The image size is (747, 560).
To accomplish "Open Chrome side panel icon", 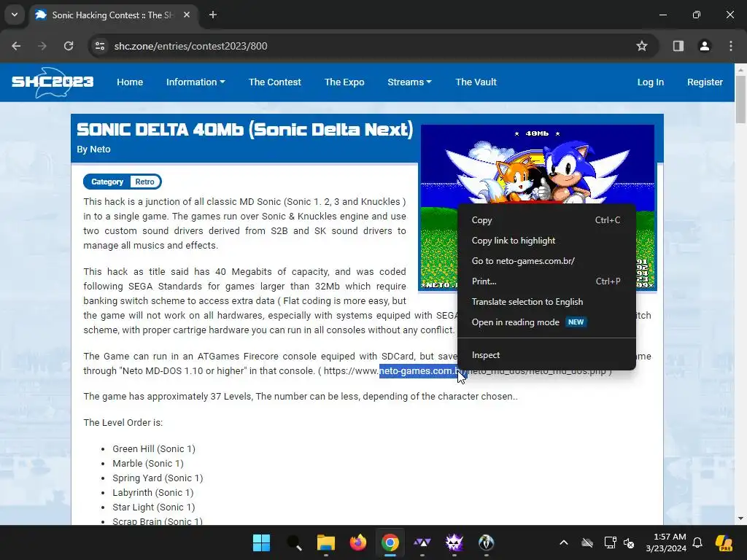I will point(678,46).
